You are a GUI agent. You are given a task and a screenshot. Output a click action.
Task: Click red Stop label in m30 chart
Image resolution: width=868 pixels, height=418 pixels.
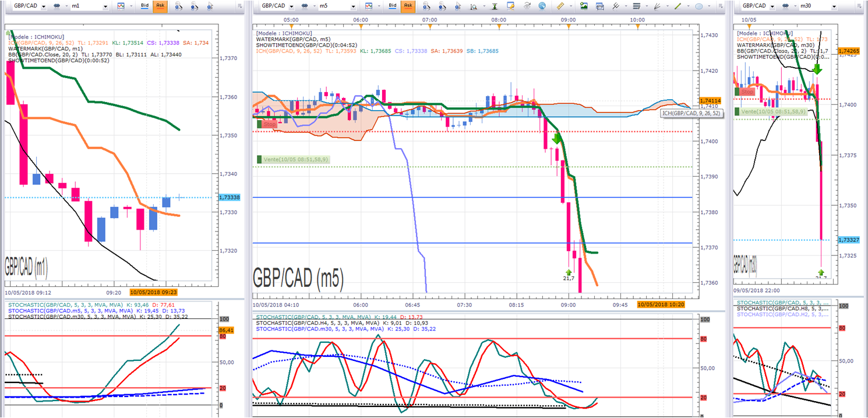click(744, 92)
